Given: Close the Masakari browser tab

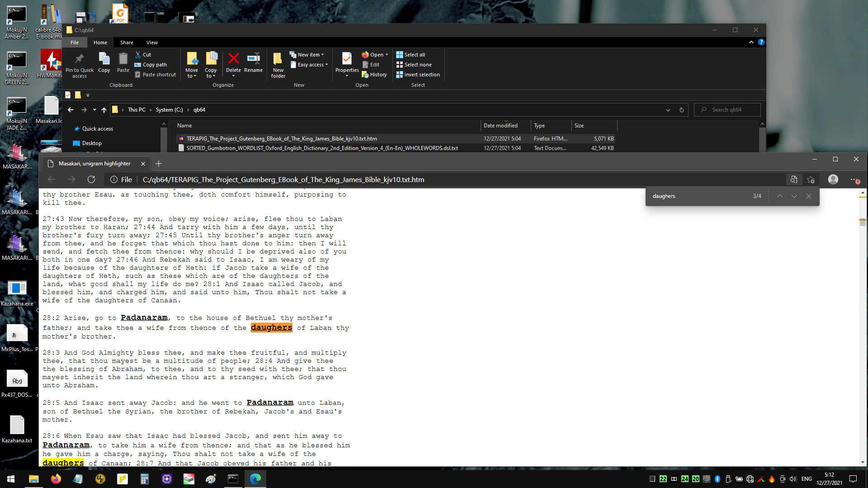Looking at the screenshot, I should 143,164.
